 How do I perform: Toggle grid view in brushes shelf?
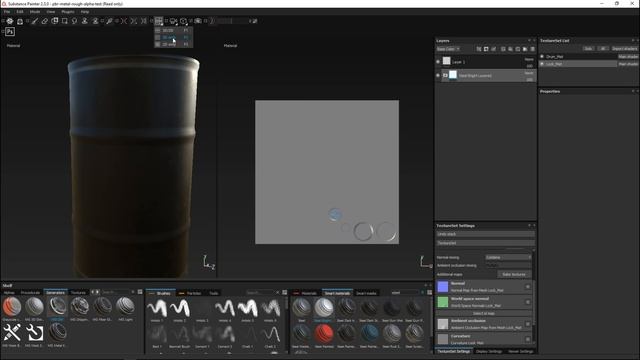[284, 292]
